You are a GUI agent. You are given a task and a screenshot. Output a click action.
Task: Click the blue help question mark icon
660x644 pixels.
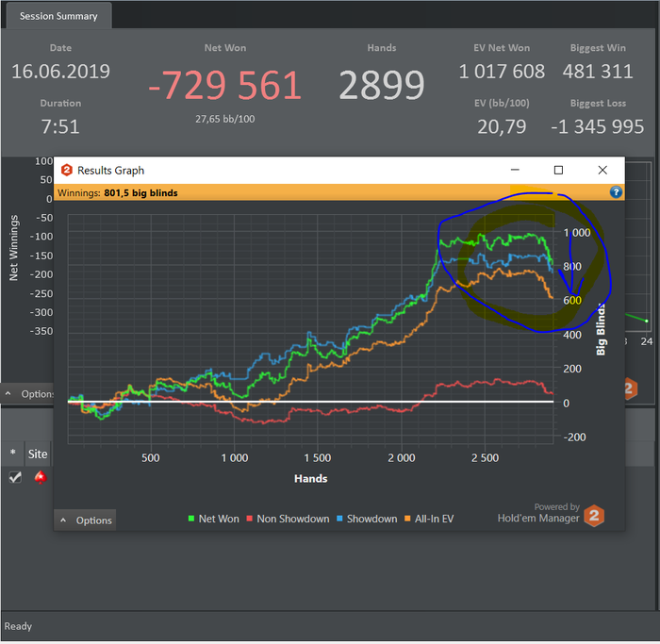(x=616, y=192)
